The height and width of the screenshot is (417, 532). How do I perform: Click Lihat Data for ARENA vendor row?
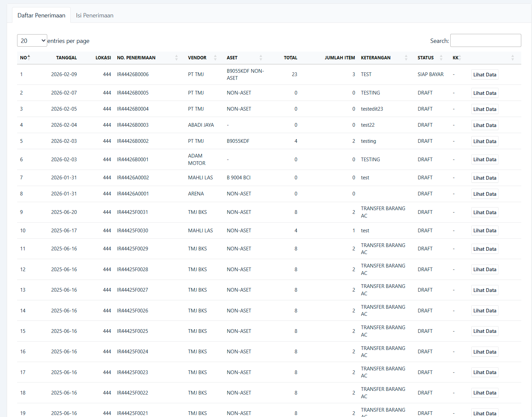pyautogui.click(x=484, y=194)
